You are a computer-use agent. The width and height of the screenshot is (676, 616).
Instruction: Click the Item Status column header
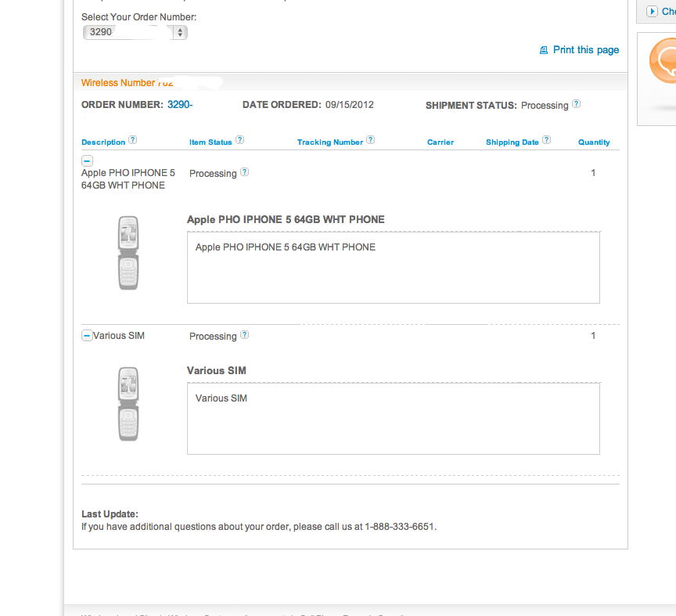[x=210, y=142]
